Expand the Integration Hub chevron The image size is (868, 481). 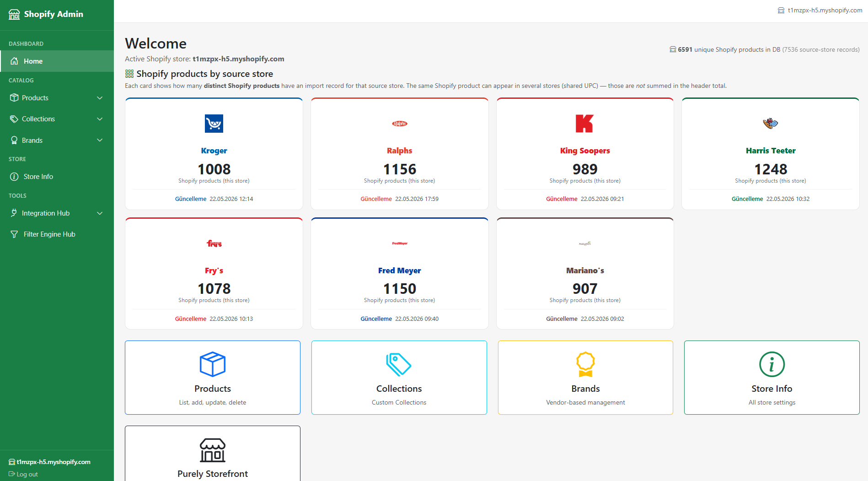pyautogui.click(x=100, y=213)
